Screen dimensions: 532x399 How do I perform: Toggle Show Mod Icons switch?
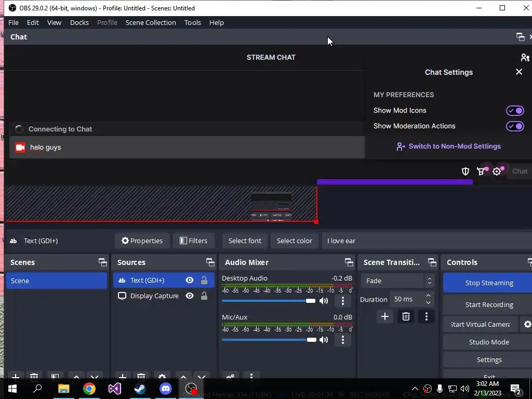515,111
